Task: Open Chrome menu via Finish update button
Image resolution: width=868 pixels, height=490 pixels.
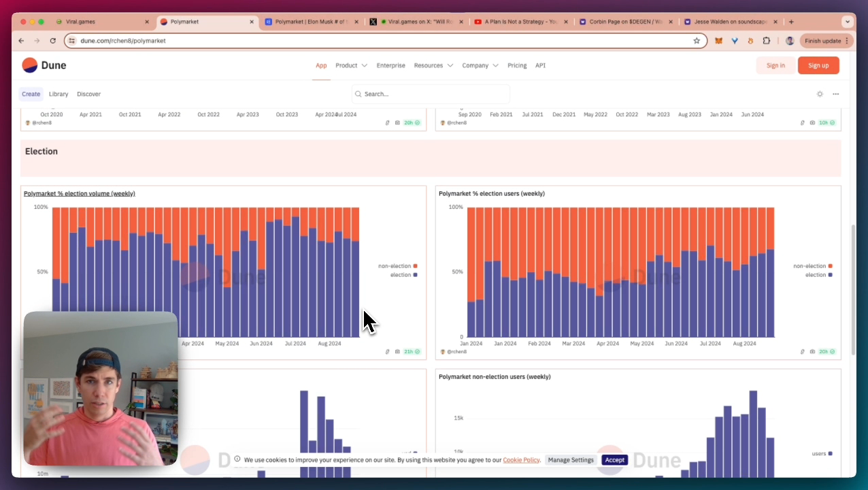Action: (x=827, y=41)
